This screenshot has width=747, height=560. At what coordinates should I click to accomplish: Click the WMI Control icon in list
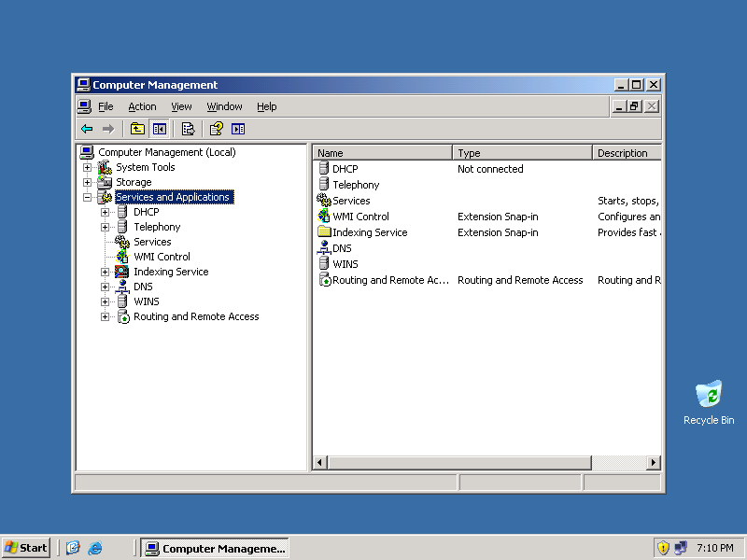point(324,217)
